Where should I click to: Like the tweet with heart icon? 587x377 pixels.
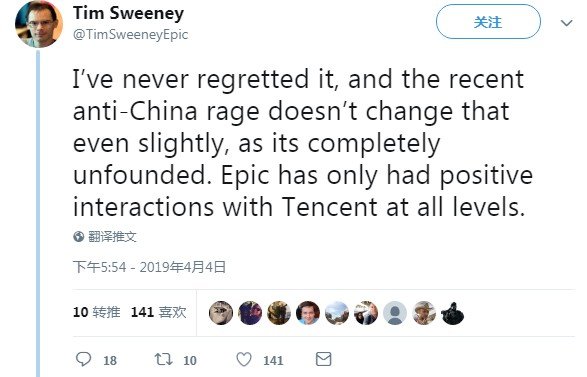click(x=244, y=359)
